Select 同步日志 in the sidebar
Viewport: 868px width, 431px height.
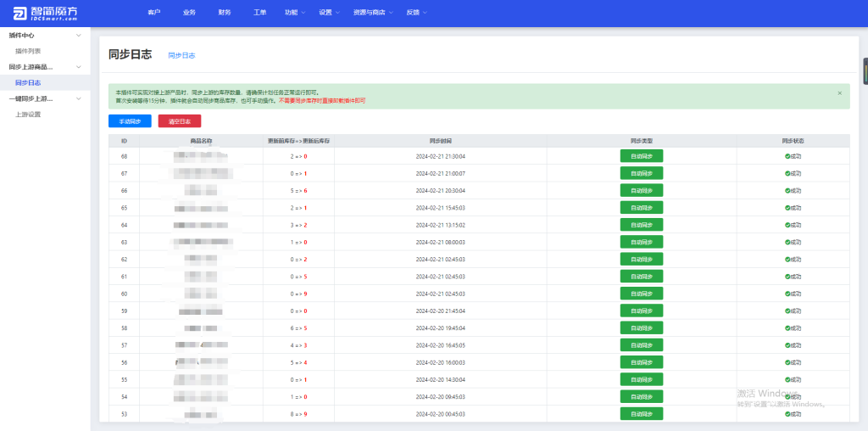click(28, 82)
